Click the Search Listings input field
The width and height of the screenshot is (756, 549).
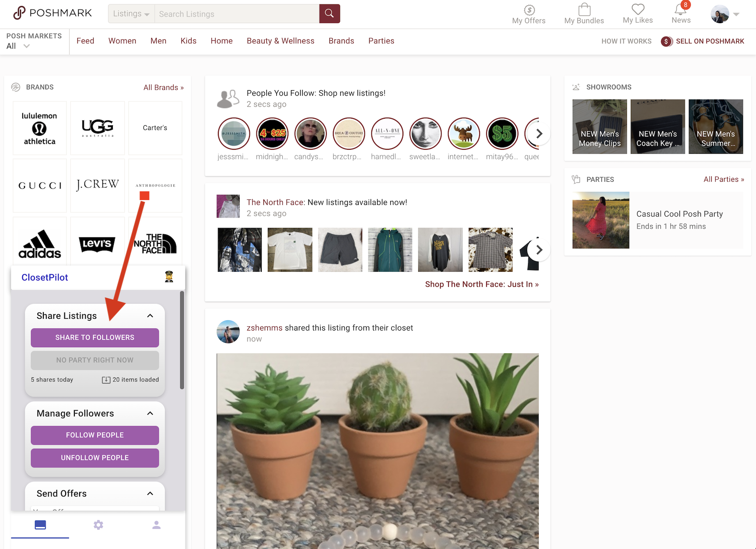tap(237, 14)
